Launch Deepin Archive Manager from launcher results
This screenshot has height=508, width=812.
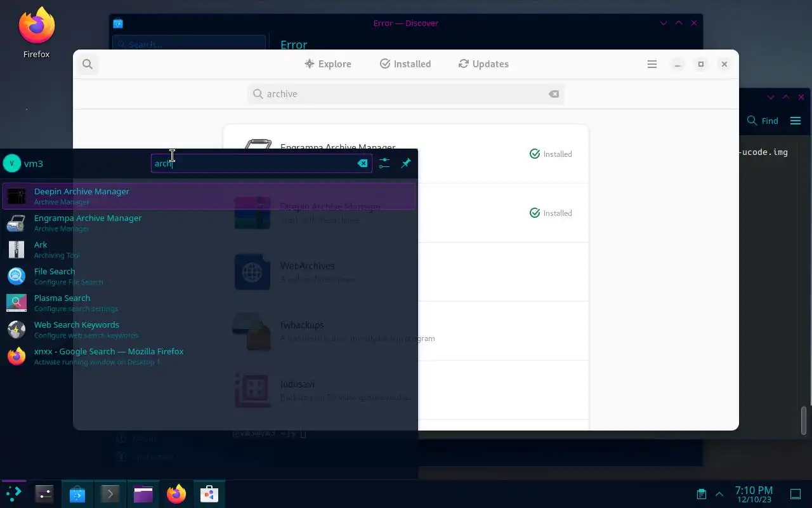click(x=209, y=196)
